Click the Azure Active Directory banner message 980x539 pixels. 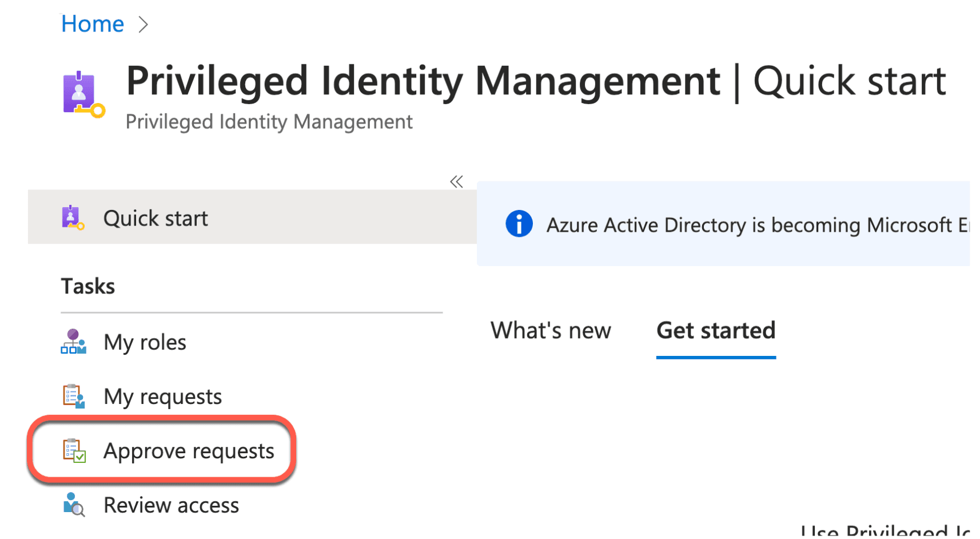758,225
